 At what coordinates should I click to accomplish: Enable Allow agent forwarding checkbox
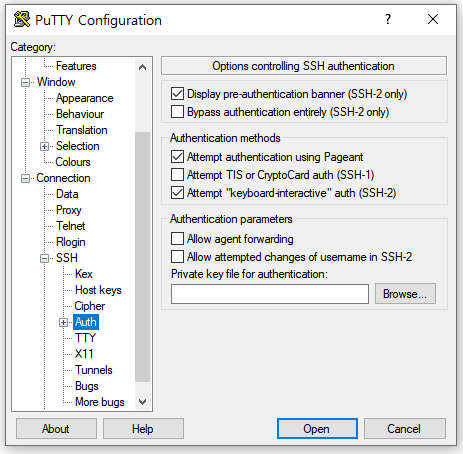pos(177,239)
